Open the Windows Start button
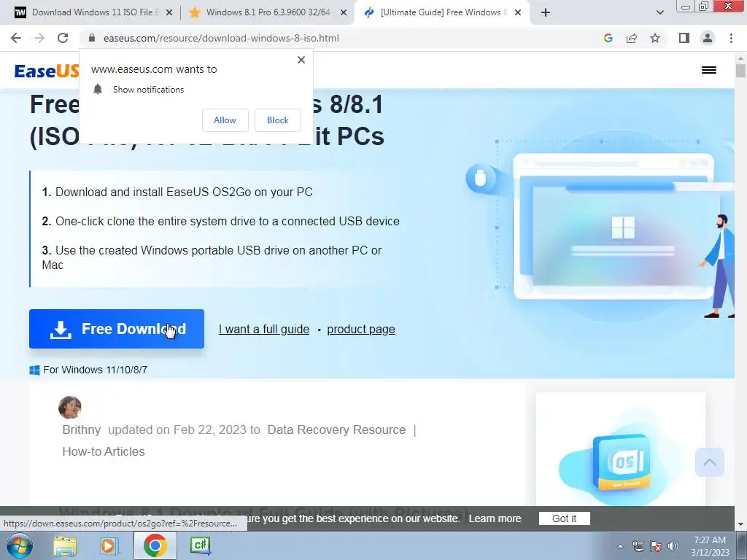This screenshot has height=560, width=747. pyautogui.click(x=19, y=545)
